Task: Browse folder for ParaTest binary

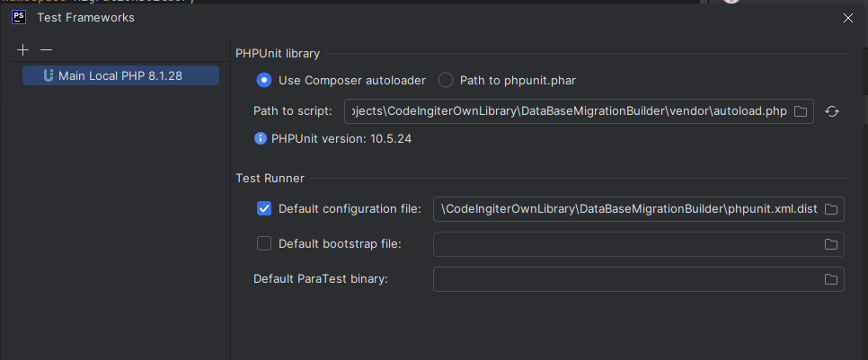Action: tap(831, 279)
